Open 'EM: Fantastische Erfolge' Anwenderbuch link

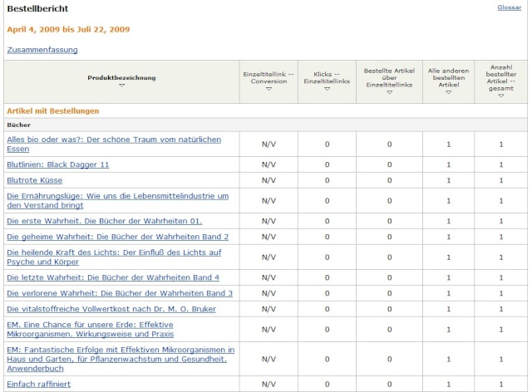click(x=121, y=359)
